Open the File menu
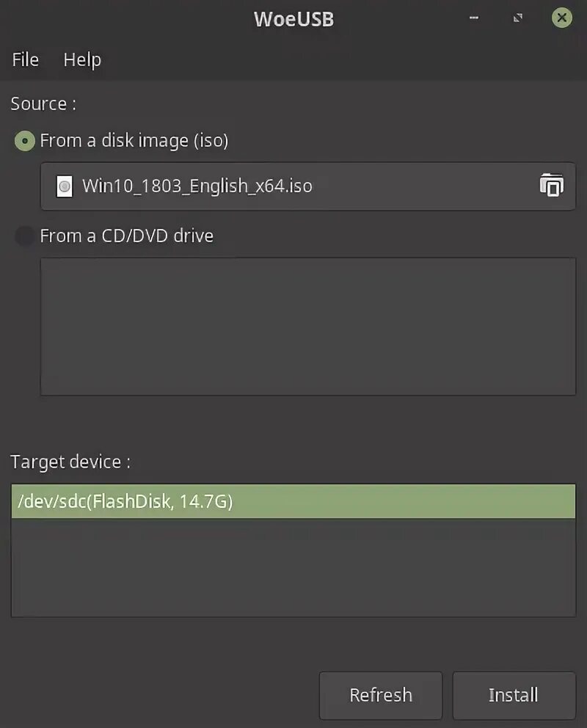The width and height of the screenshot is (587, 728). pyautogui.click(x=26, y=60)
